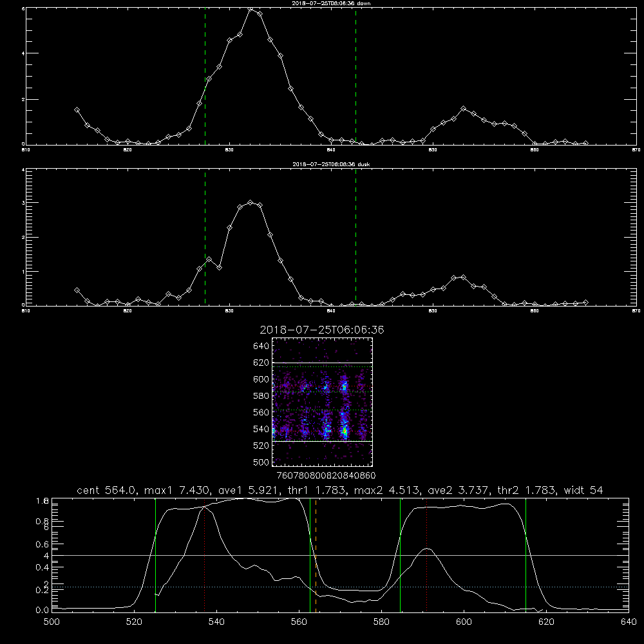This screenshot has height=644, width=644.
Task: Click the '4' label on dawn plot y-axis
Action: pyautogui.click(x=23, y=53)
